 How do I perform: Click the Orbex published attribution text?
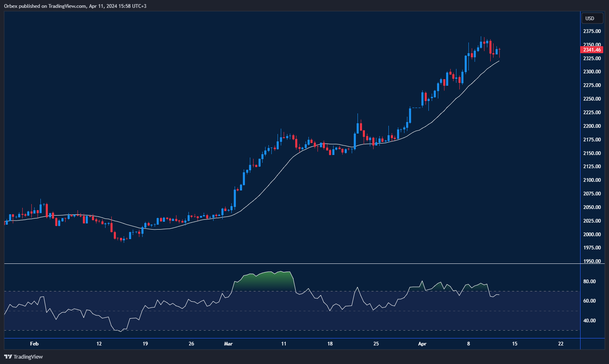click(x=74, y=6)
